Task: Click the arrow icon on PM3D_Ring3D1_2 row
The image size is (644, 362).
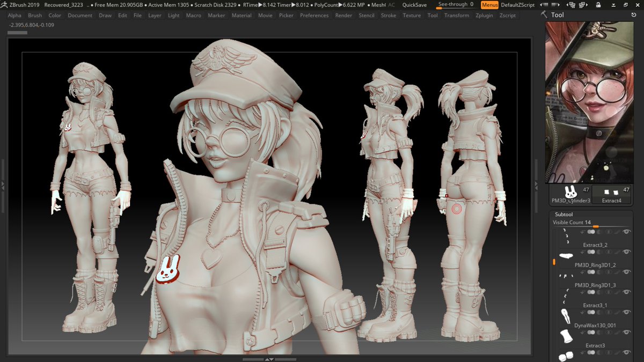Action: point(583,252)
